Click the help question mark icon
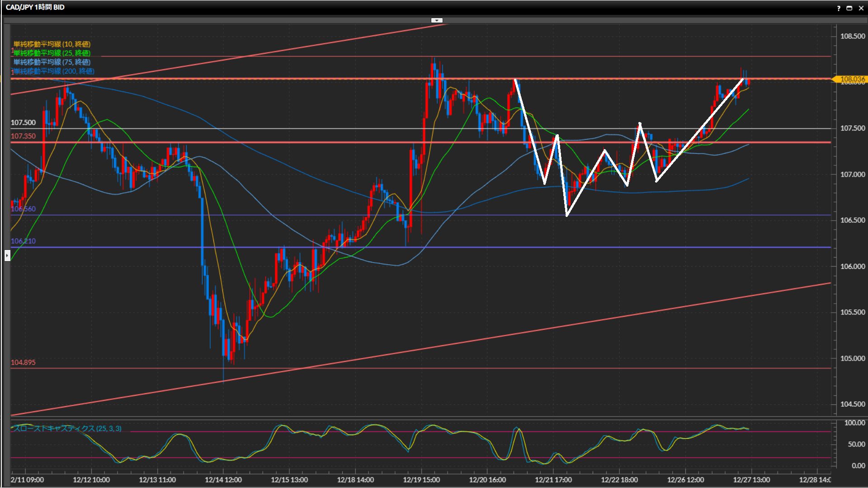 pos(839,8)
